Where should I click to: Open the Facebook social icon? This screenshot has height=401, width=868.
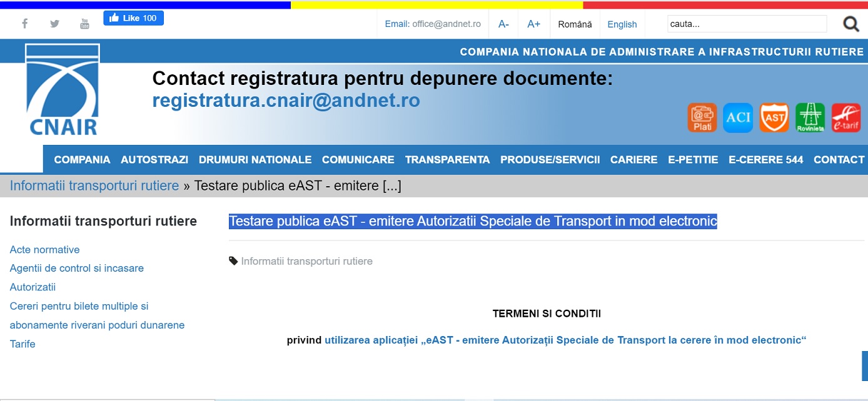tap(25, 24)
